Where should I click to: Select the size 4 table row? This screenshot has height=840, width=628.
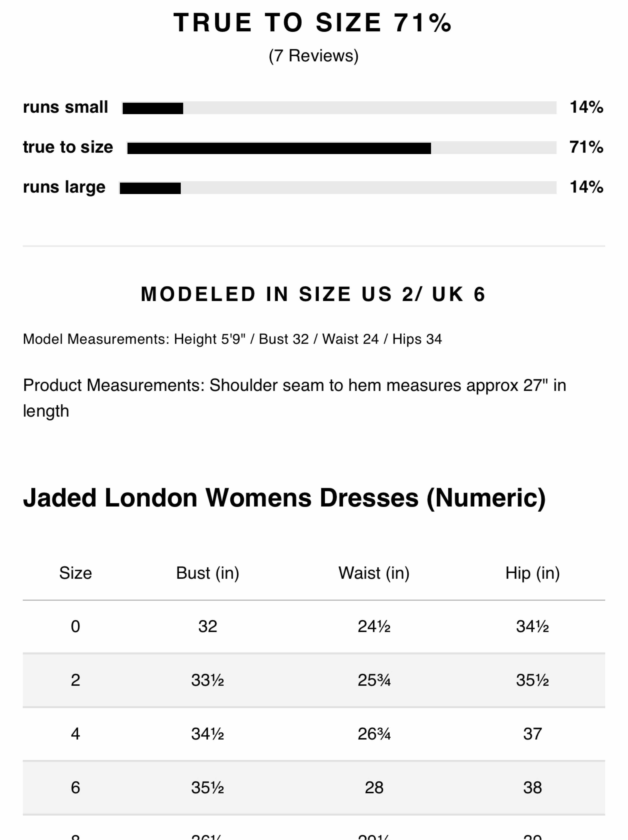tap(314, 734)
